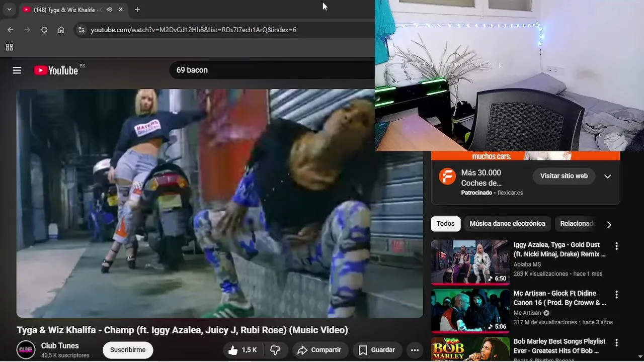Open the apps grid in bookmarks bar
This screenshot has height=362, width=644.
[9, 47]
